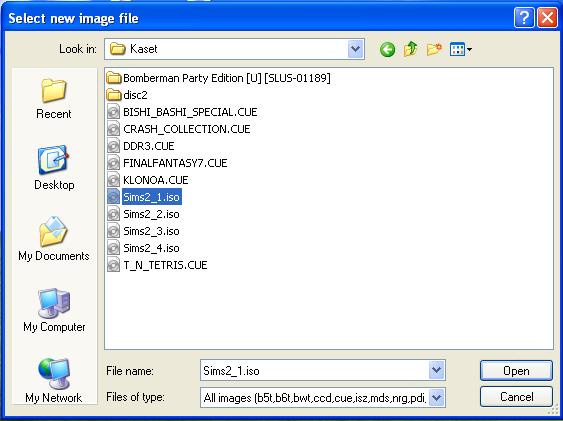Click the Bomberman Party Edition folder icon
The height and width of the screenshot is (421, 563).
114,78
